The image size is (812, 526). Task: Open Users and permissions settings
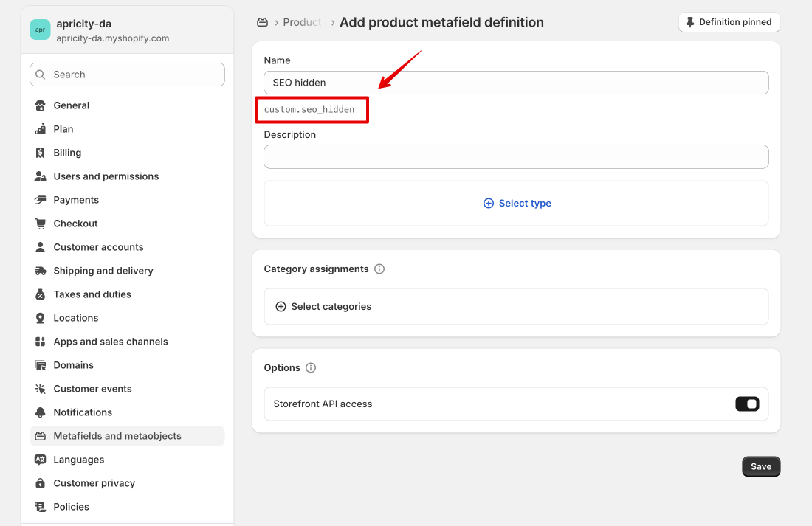tap(106, 176)
